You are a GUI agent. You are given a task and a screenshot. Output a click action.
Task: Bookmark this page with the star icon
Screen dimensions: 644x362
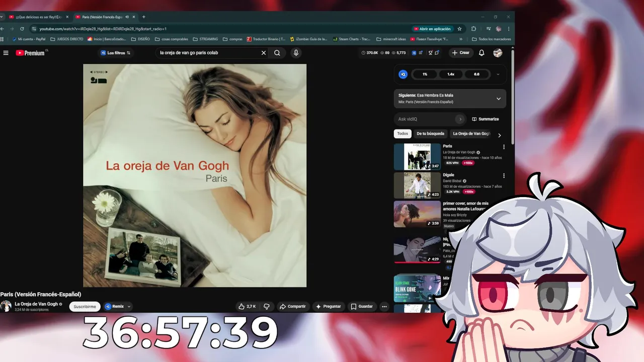[459, 29]
